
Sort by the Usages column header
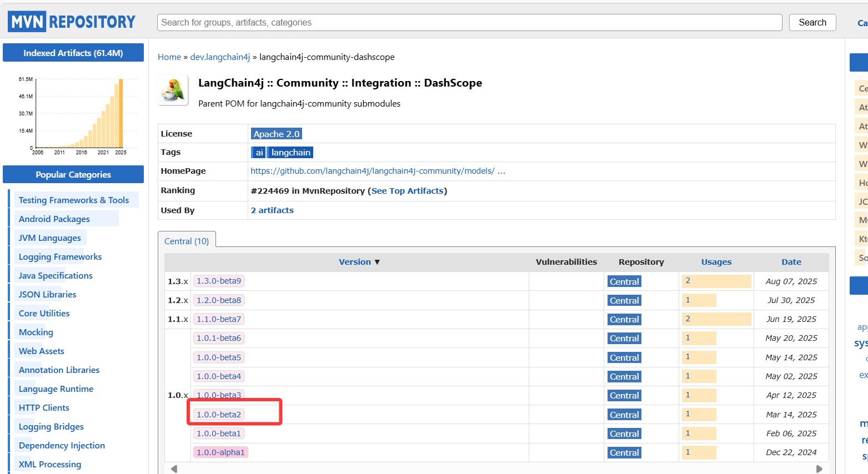point(716,262)
